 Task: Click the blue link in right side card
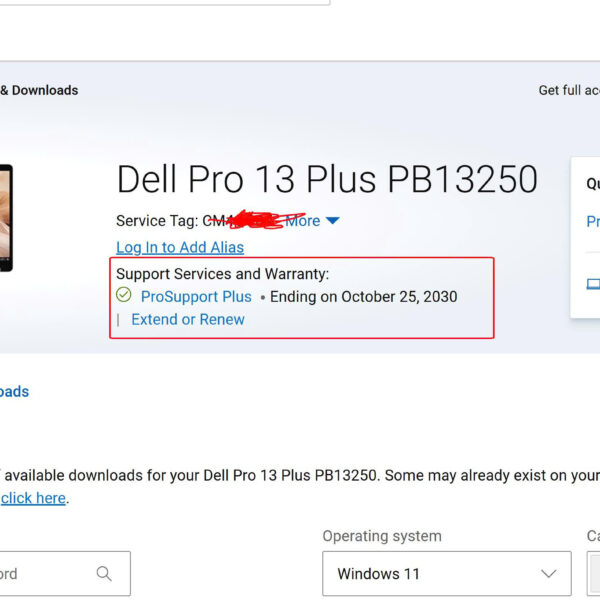pyautogui.click(x=593, y=222)
